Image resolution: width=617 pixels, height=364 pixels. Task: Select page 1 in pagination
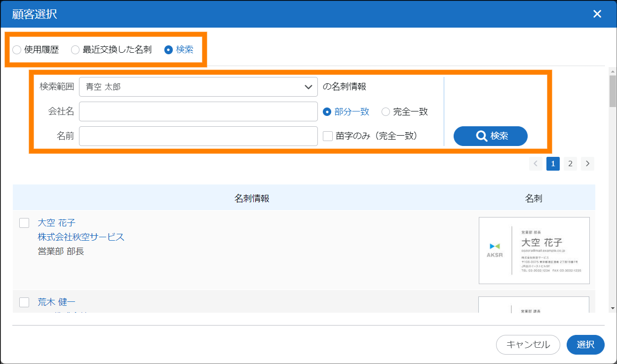point(553,164)
